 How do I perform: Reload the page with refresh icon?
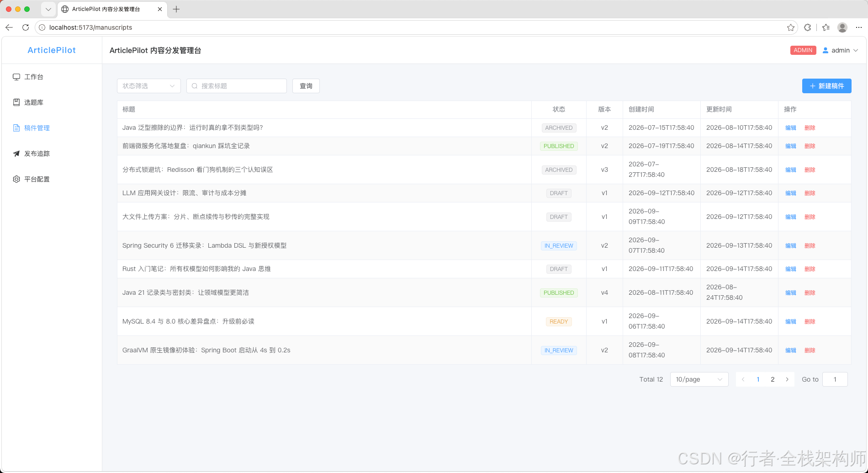[26, 27]
